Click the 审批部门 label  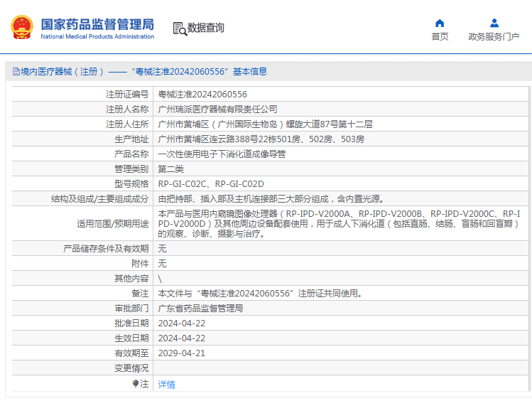[131, 309]
